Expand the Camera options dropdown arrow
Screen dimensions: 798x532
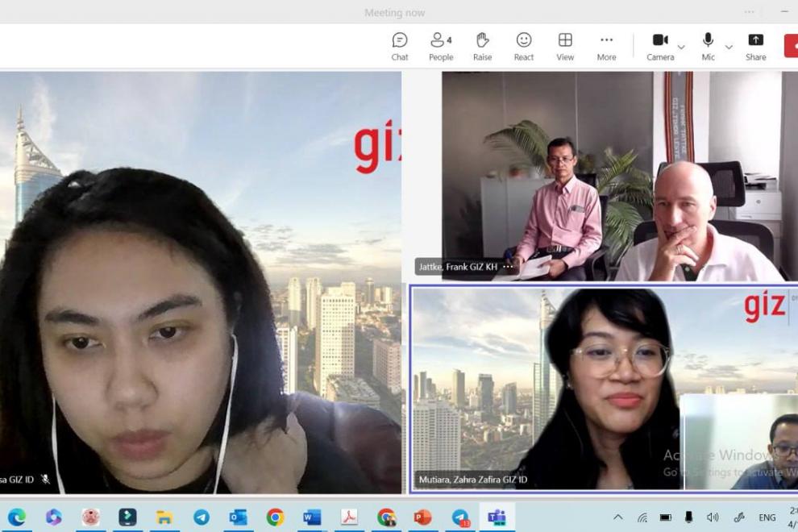pyautogui.click(x=681, y=48)
